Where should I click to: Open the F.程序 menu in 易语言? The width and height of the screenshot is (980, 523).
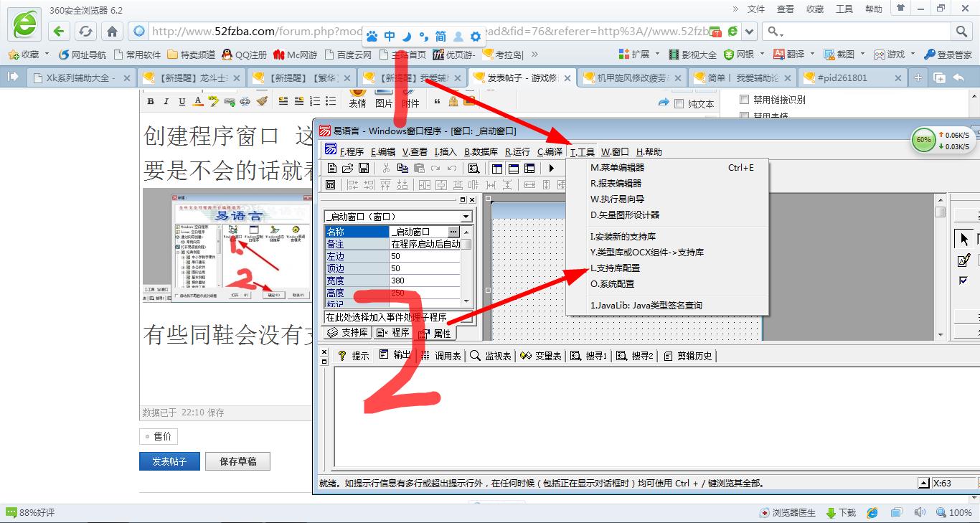[x=352, y=152]
